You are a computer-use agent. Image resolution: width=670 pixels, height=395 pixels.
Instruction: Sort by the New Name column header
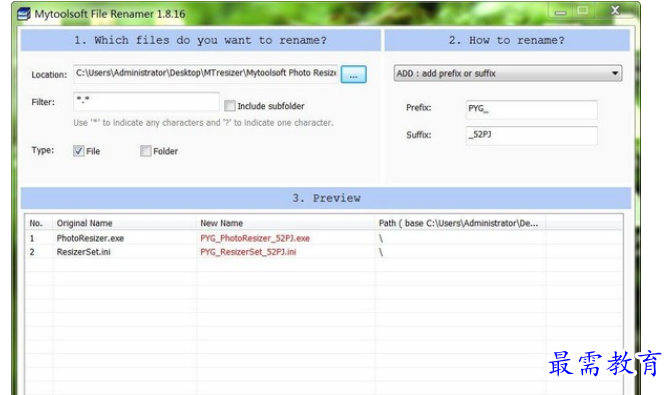click(x=286, y=223)
